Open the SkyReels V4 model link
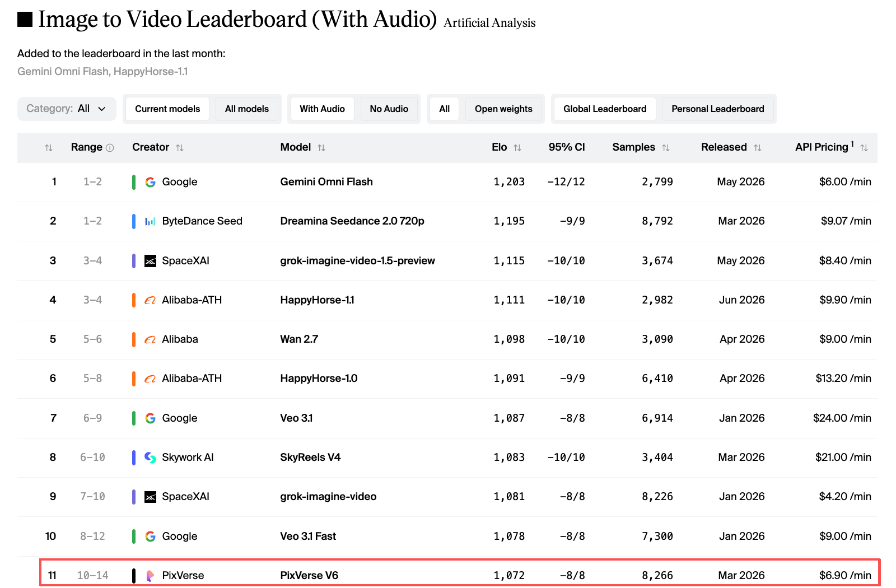The image size is (896, 588). (x=310, y=458)
